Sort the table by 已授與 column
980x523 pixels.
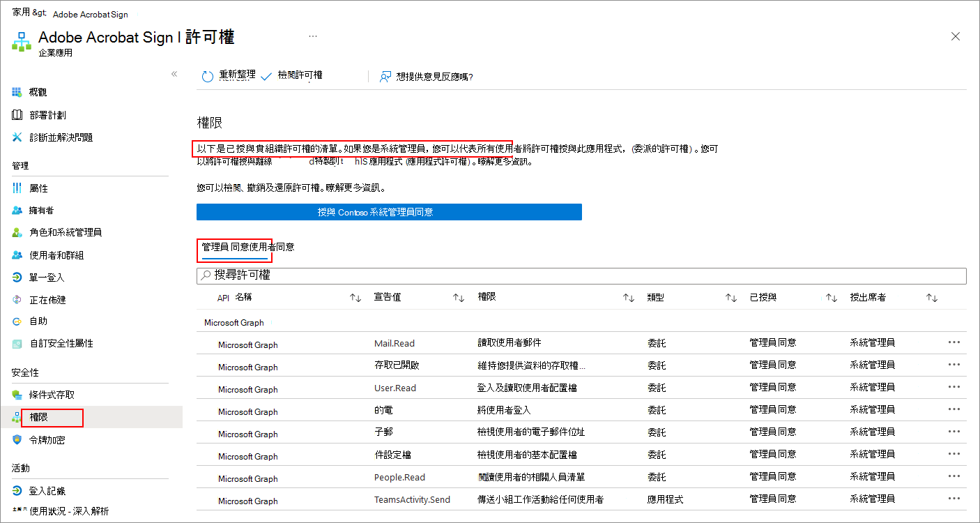(832, 298)
